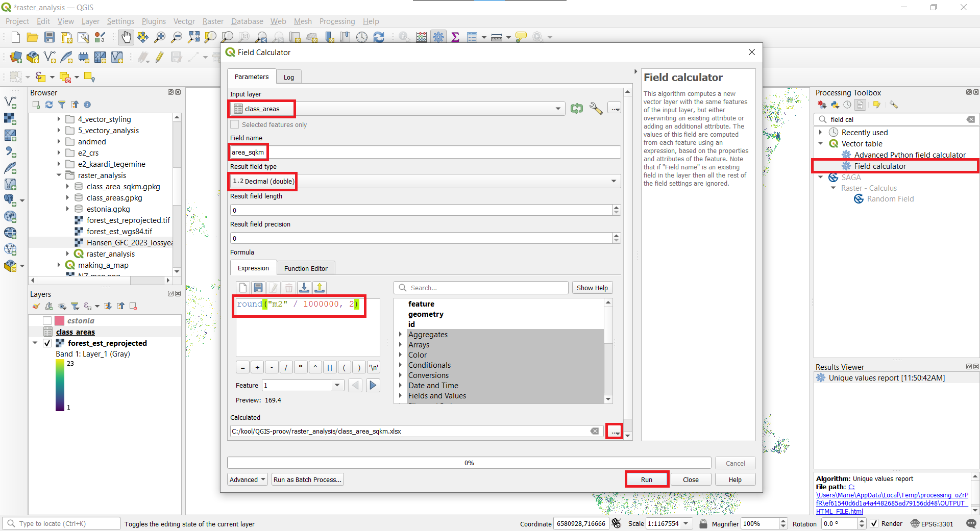Click Add Vector Layer side icon
This screenshot has height=531, width=980.
click(10, 103)
